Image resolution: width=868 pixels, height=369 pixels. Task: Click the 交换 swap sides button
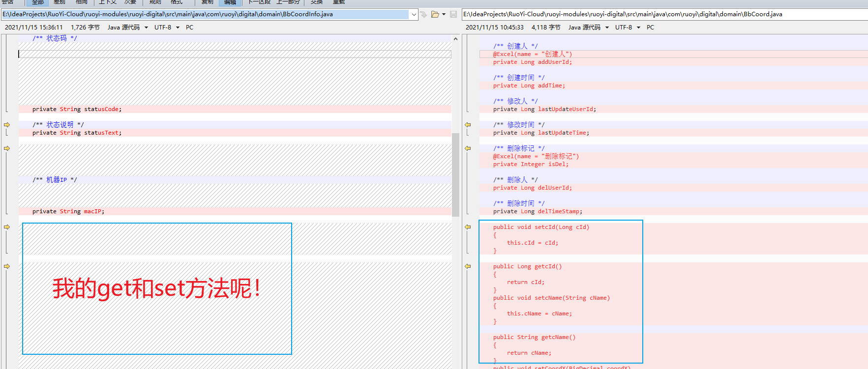point(317,2)
